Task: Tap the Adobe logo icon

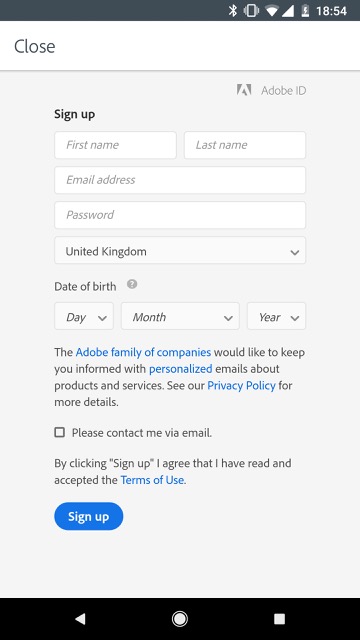Action: [244, 90]
